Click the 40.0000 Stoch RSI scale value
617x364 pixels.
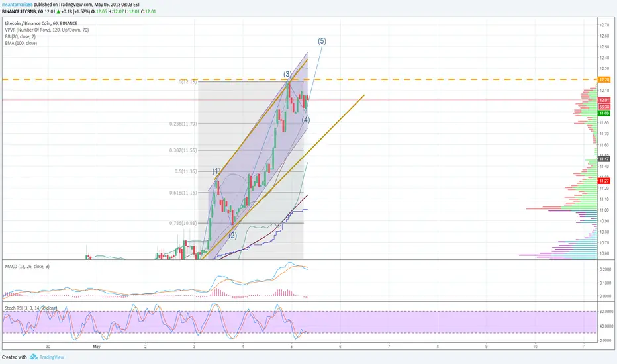[x=606, y=326]
